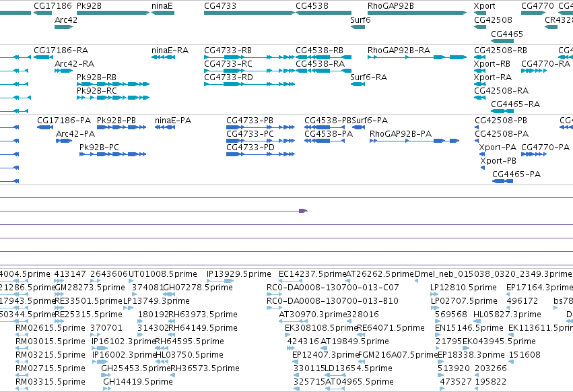The height and width of the screenshot is (392, 573).
Task: Click the CG4733-PD protein feature
Action: (261, 154)
